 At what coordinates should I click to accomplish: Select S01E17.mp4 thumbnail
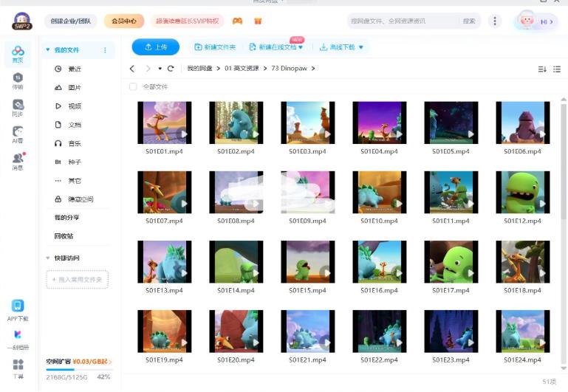451,261
